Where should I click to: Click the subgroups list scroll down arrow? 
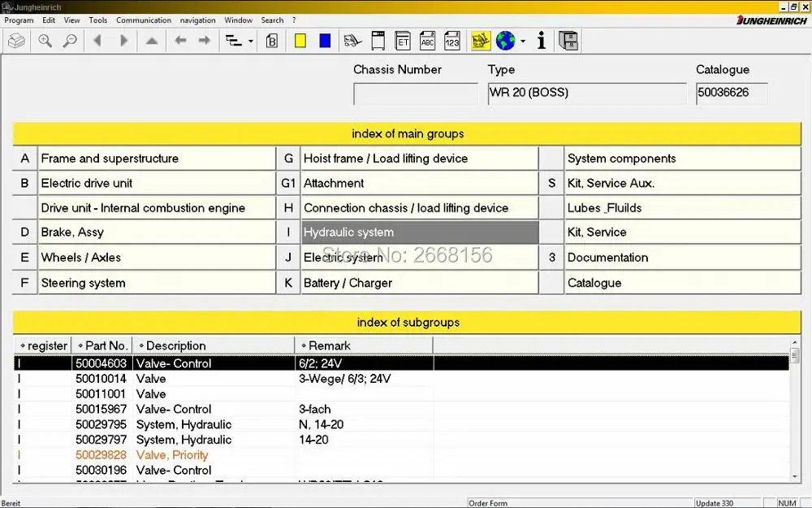tap(795, 476)
